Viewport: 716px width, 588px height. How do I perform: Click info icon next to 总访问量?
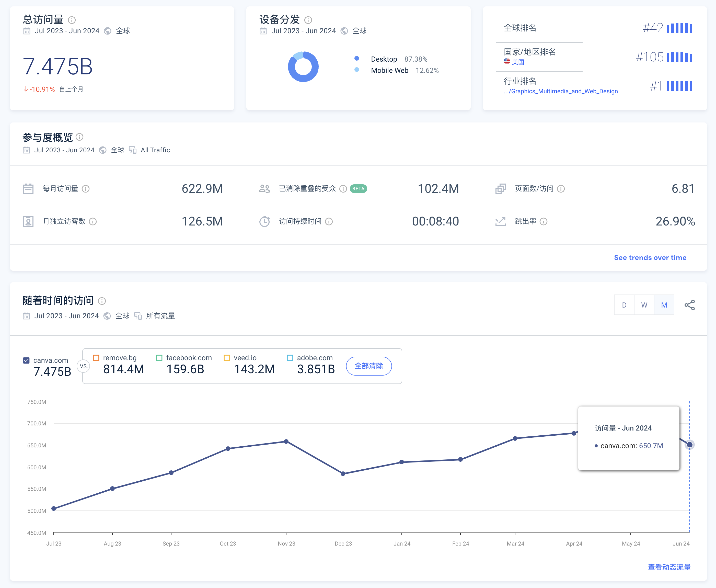[72, 20]
